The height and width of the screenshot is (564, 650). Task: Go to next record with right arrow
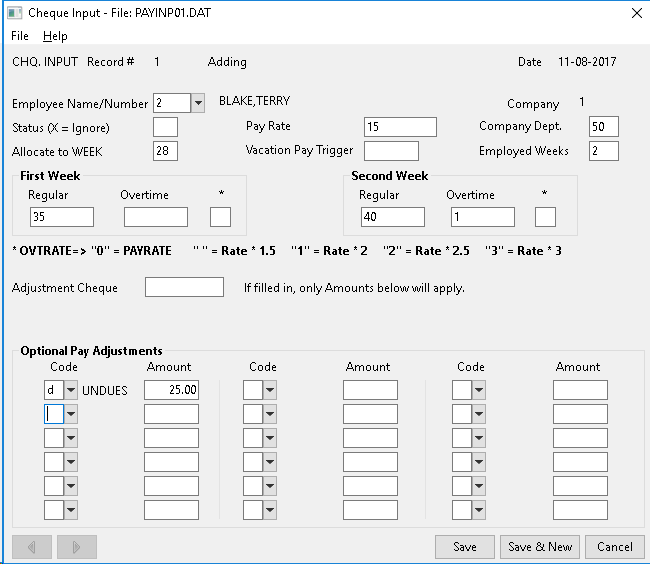(x=77, y=547)
